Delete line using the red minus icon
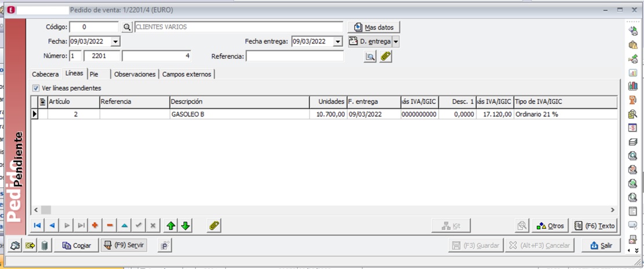 point(110,226)
